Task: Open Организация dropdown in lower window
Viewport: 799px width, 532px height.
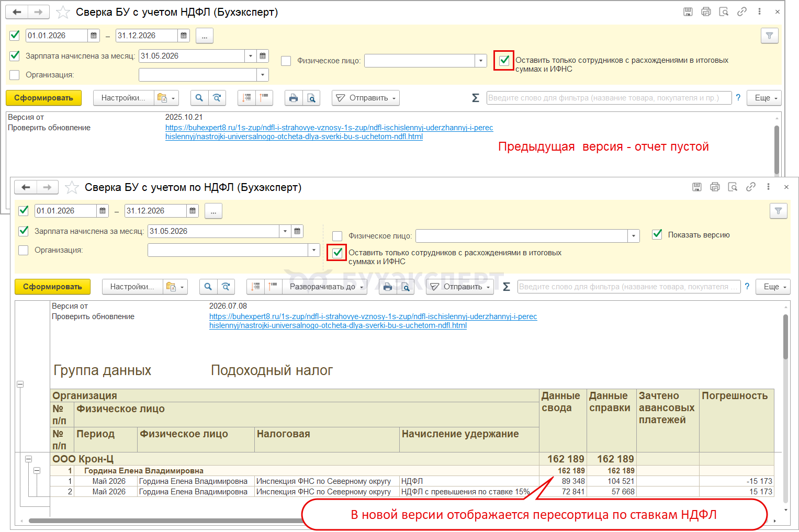Action: click(313, 250)
